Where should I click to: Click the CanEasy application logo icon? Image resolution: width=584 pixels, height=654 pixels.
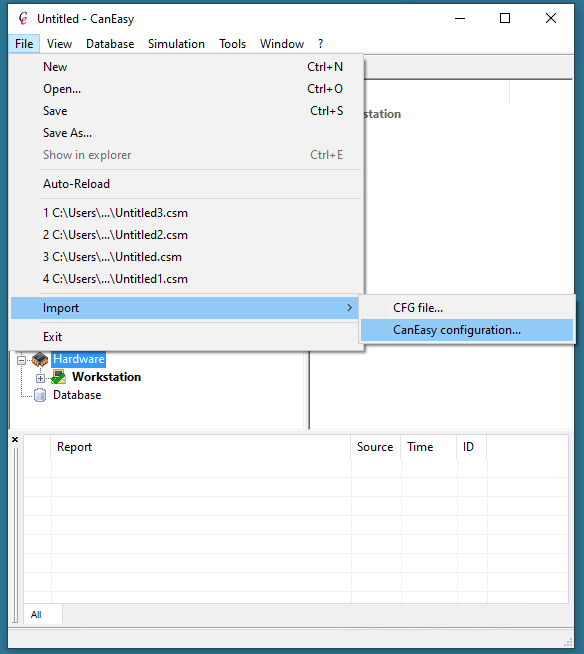tap(23, 18)
